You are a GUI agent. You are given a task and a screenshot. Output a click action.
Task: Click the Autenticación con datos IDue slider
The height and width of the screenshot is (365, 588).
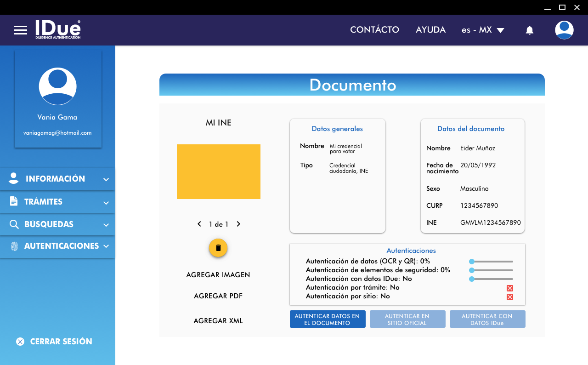pyautogui.click(x=491, y=279)
